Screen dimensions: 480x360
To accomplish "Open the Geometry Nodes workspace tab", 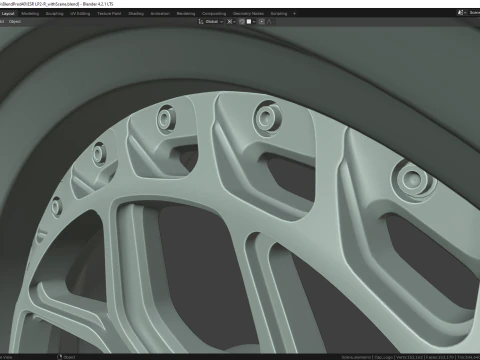I will point(248,14).
